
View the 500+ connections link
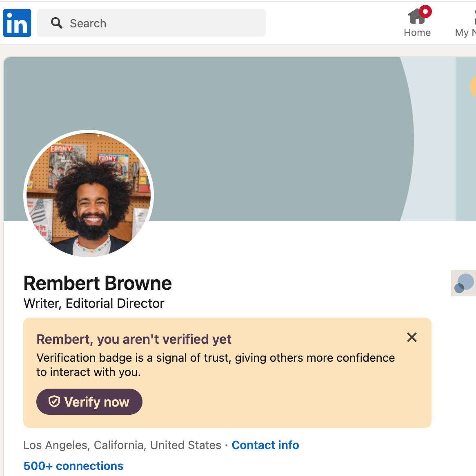[73, 466]
